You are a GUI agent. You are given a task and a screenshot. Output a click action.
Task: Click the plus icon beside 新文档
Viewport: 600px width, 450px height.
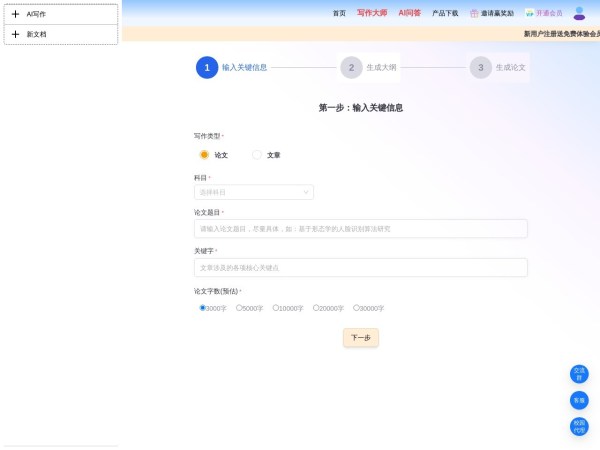[15, 34]
